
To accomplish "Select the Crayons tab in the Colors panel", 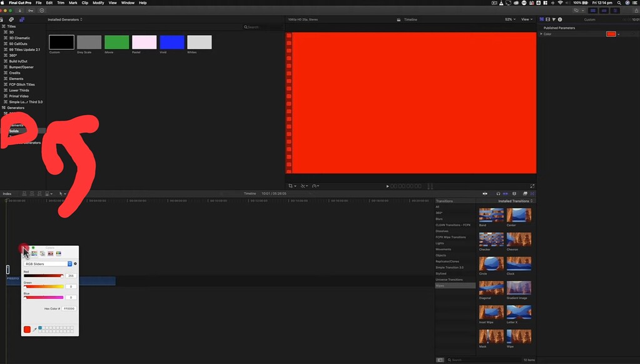I will (x=58, y=253).
